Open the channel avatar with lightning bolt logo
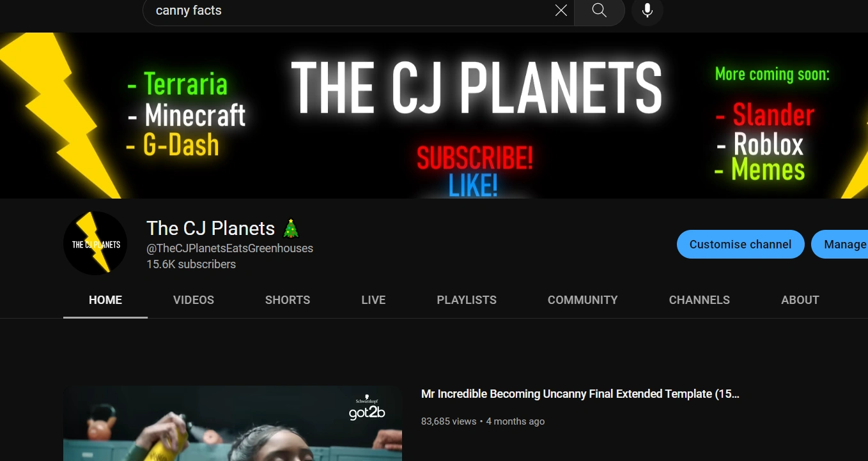The width and height of the screenshot is (868, 461). pyautogui.click(x=95, y=243)
